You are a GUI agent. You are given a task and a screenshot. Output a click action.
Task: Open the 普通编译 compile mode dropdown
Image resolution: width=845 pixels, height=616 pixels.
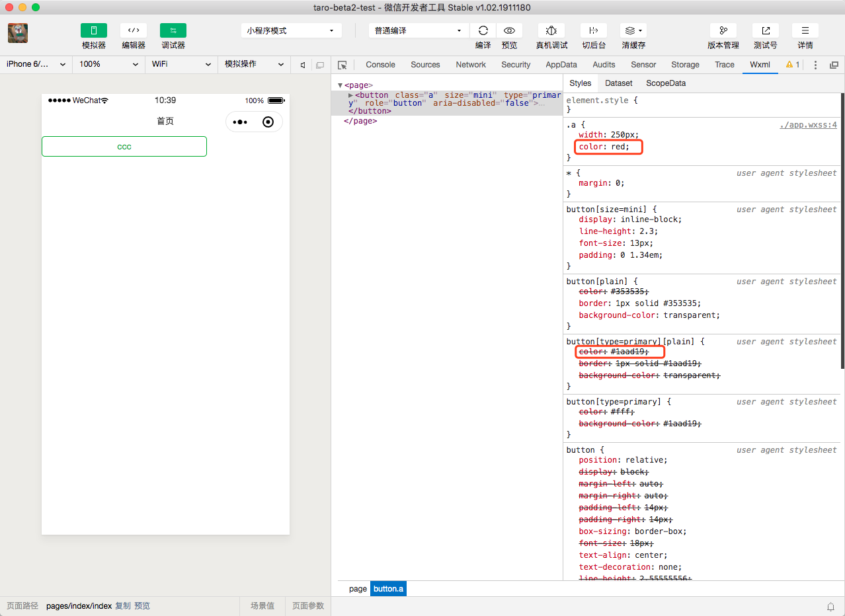point(419,30)
